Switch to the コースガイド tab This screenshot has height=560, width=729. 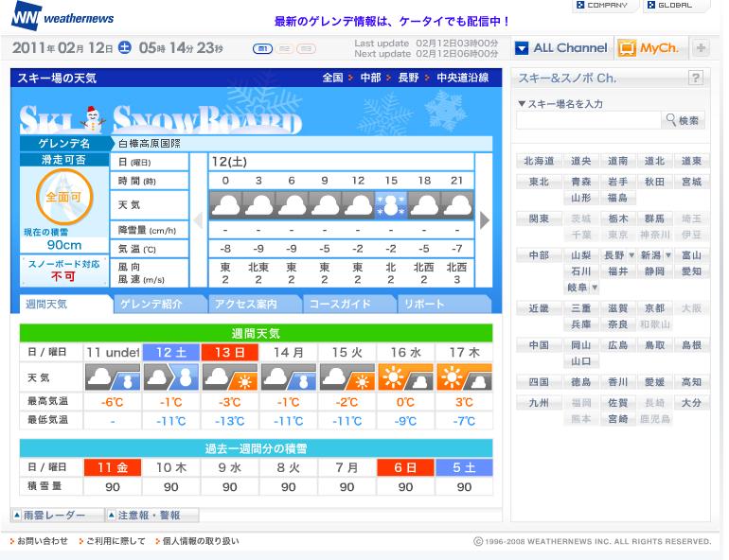[348, 305]
